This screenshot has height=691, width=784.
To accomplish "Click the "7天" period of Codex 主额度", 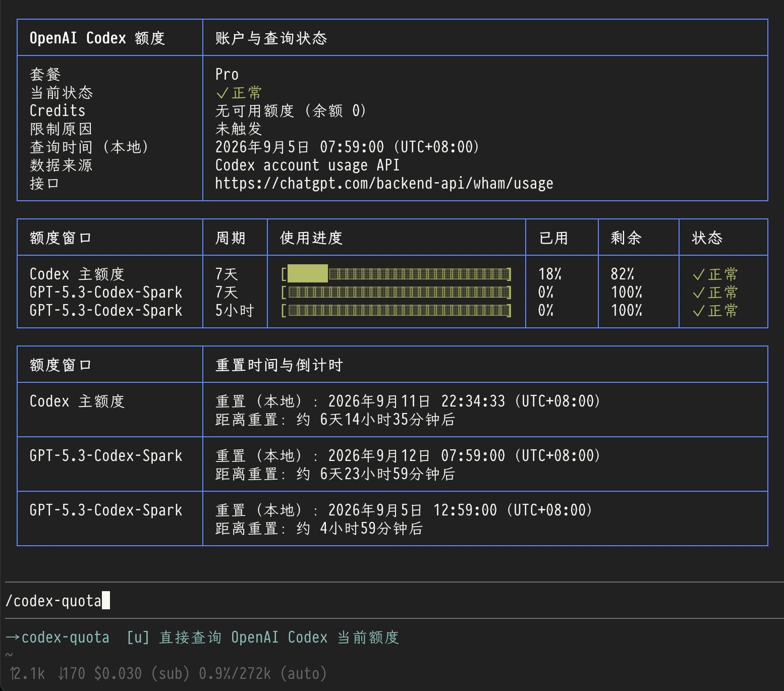I will click(x=227, y=274).
